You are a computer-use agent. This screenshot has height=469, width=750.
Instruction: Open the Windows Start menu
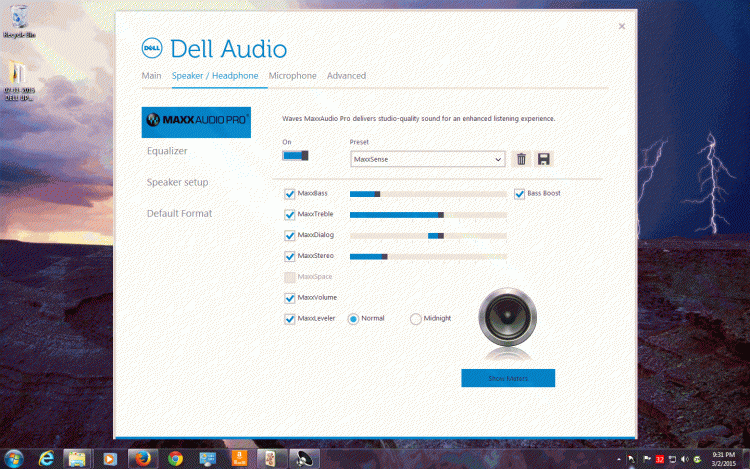pos(13,459)
